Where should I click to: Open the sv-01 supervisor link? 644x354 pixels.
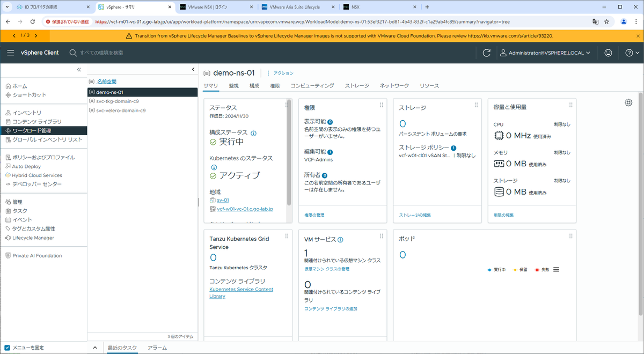click(223, 200)
